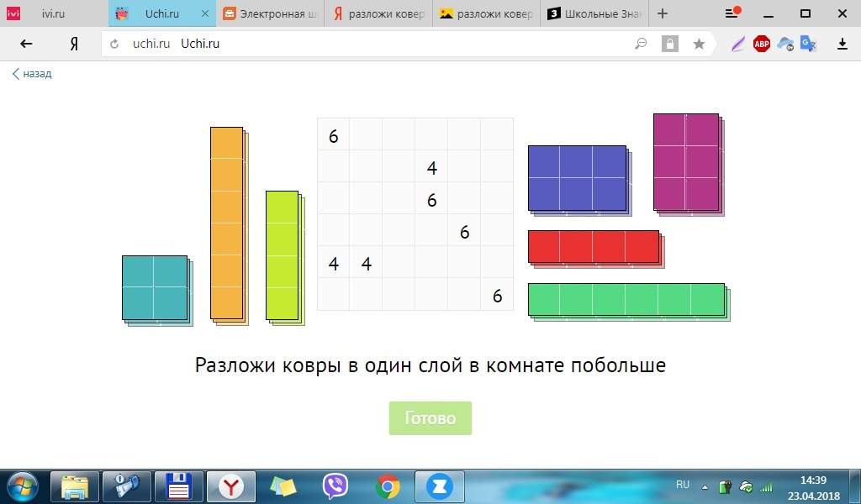Screen dimensions: 861x504
Task: Reload the page with the refresh icon
Action: pyautogui.click(x=114, y=45)
